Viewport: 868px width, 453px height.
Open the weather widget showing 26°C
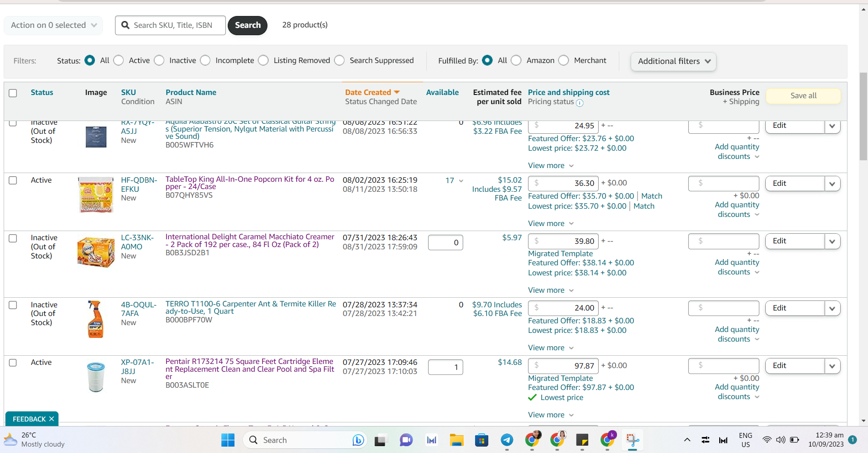[35, 440]
